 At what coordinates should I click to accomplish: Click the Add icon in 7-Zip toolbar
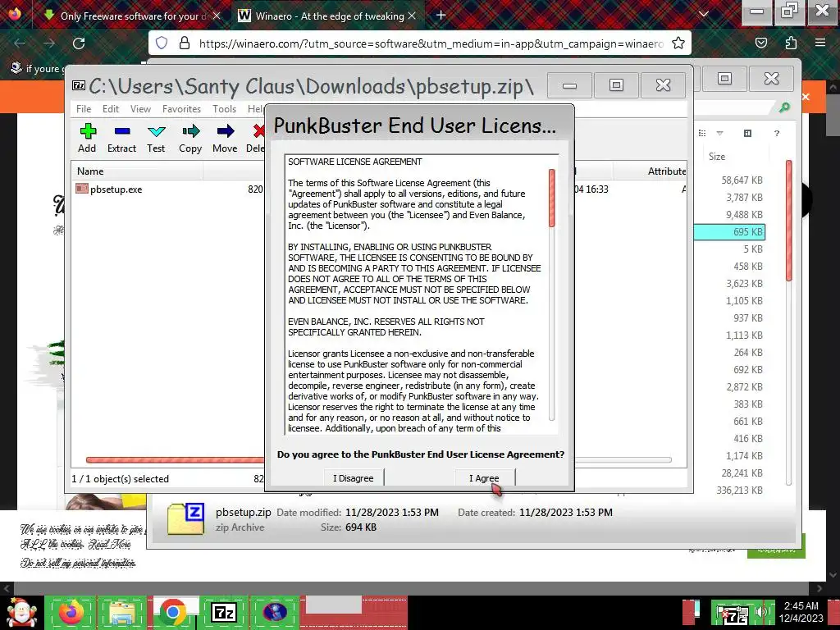[x=88, y=131]
